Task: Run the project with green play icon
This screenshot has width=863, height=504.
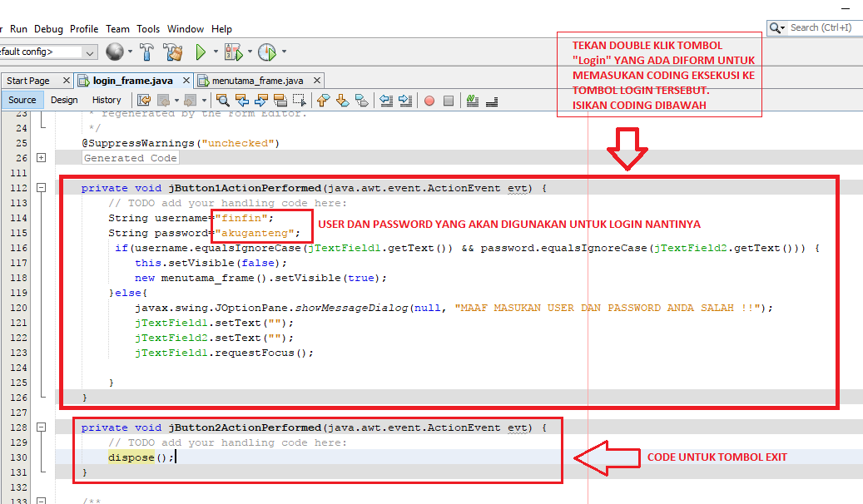Action: (201, 52)
